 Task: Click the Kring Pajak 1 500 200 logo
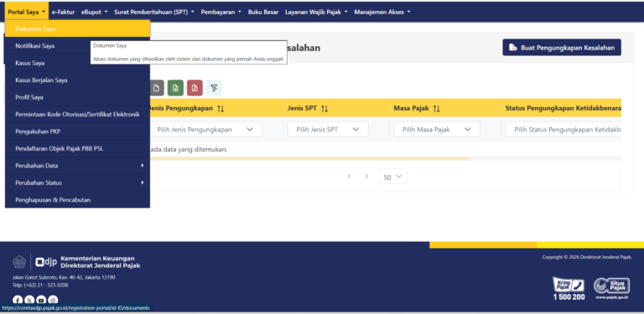[x=569, y=289]
